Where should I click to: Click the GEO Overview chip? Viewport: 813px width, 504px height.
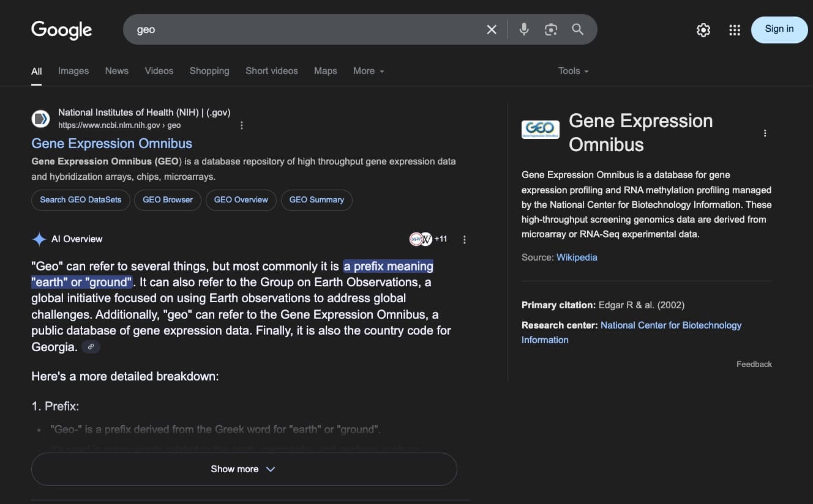tap(241, 200)
